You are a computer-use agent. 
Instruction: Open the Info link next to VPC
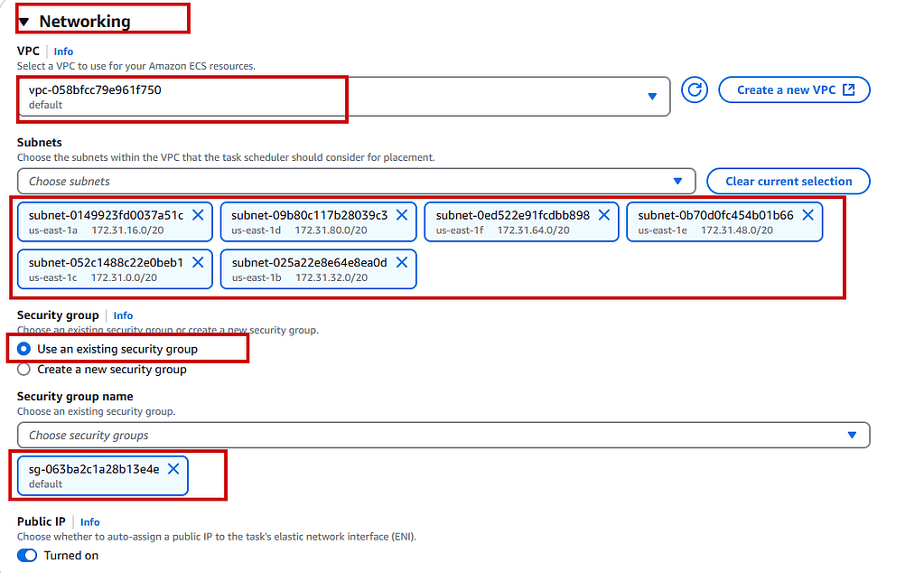(63, 52)
